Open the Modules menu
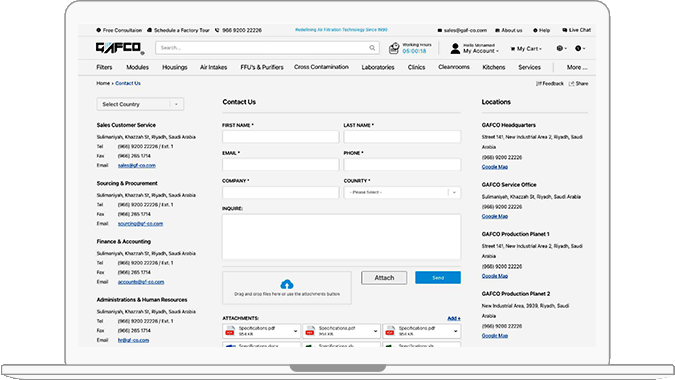The image size is (675, 380). coord(137,67)
